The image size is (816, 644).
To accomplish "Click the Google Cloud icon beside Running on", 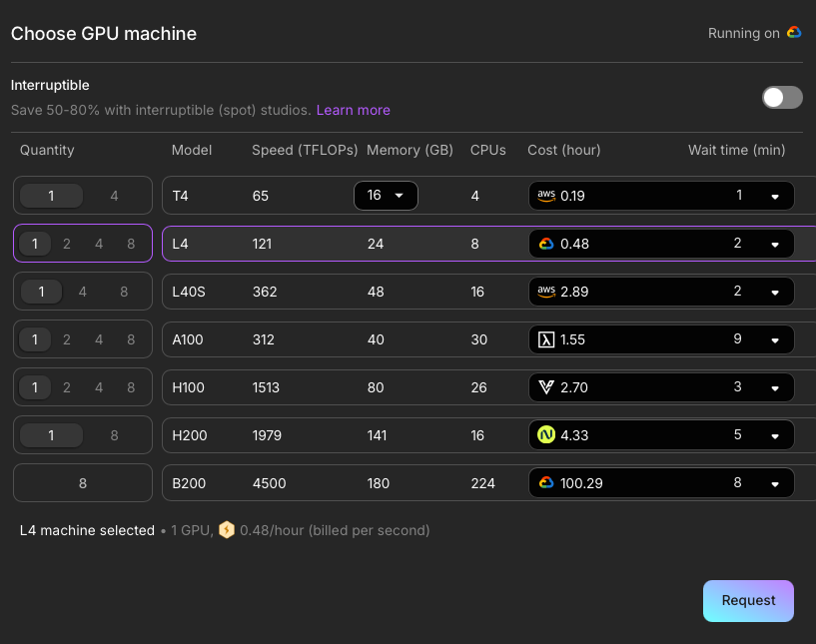I will tap(794, 33).
